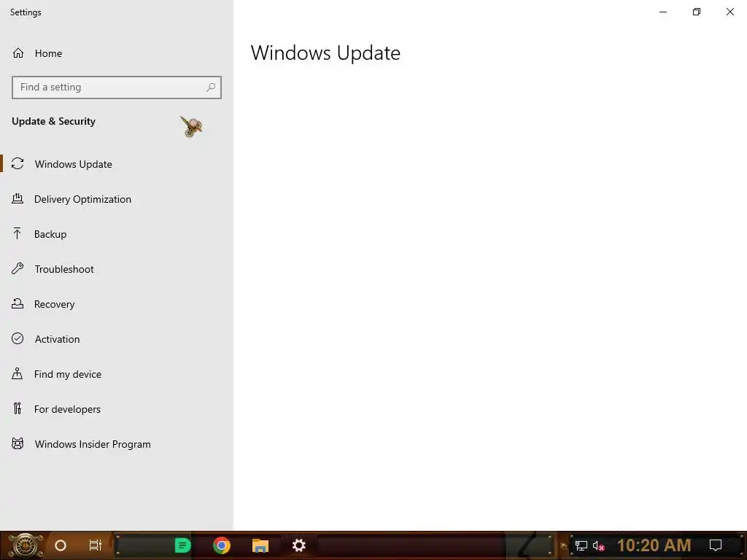Screen dimensions: 747x560
Task: Open File Explorer from taskbar
Action: tap(260, 545)
